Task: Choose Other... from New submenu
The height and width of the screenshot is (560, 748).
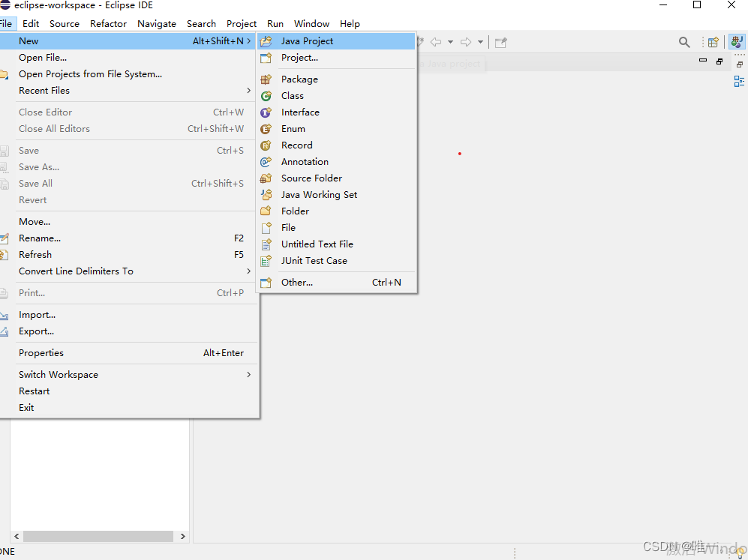Action: (x=336, y=282)
